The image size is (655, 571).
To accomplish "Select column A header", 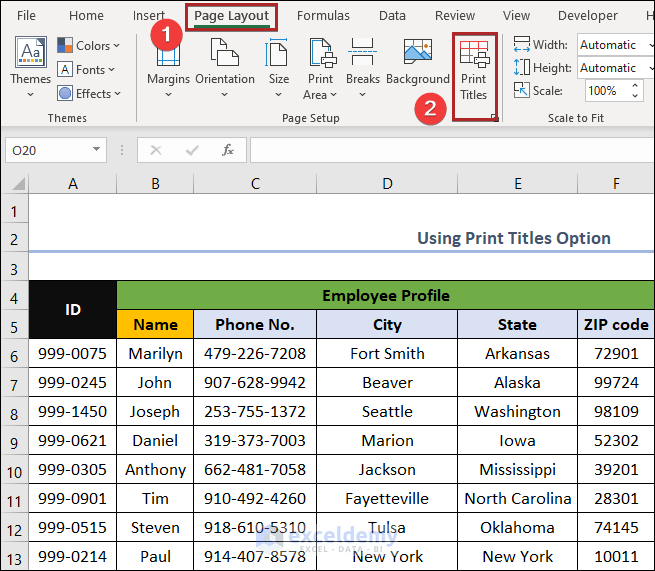I will (73, 184).
